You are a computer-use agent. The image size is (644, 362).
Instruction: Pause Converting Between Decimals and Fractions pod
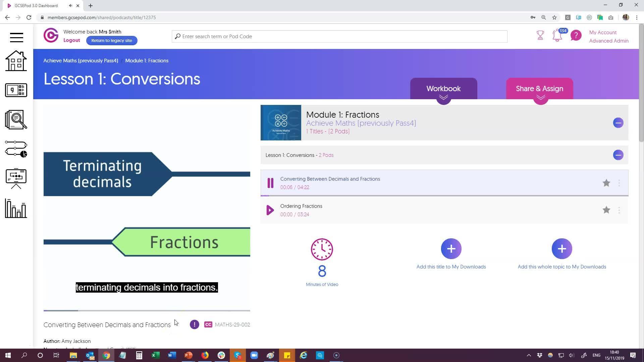click(270, 183)
